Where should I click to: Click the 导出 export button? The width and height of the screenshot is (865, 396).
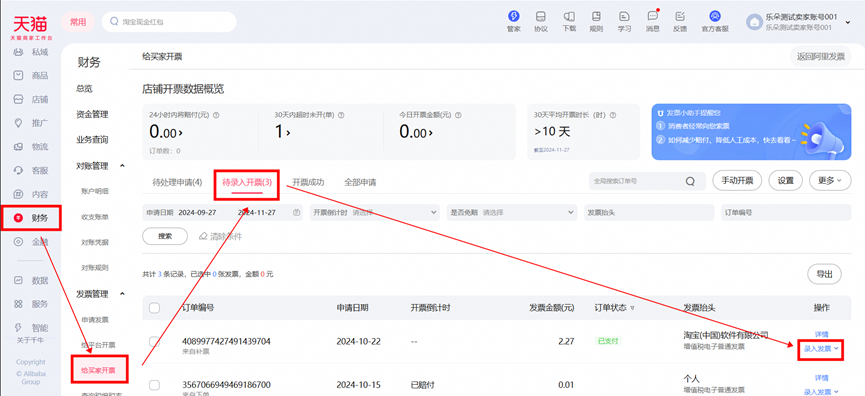(x=825, y=274)
